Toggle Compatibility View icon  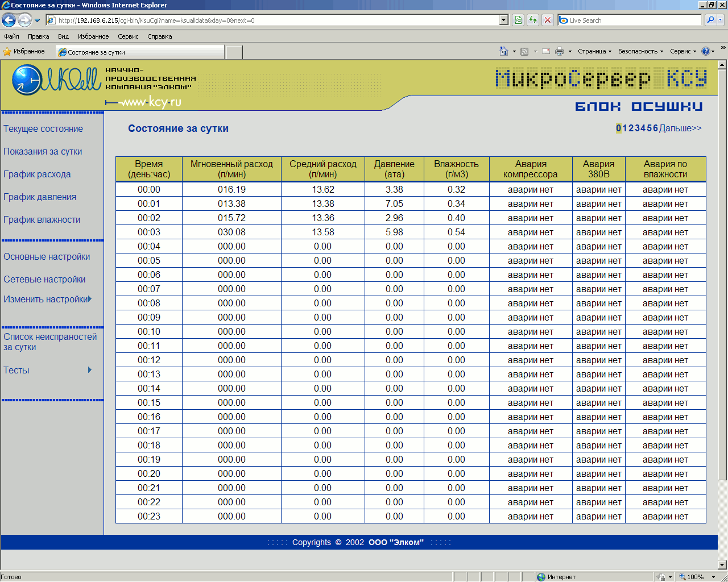click(x=518, y=20)
